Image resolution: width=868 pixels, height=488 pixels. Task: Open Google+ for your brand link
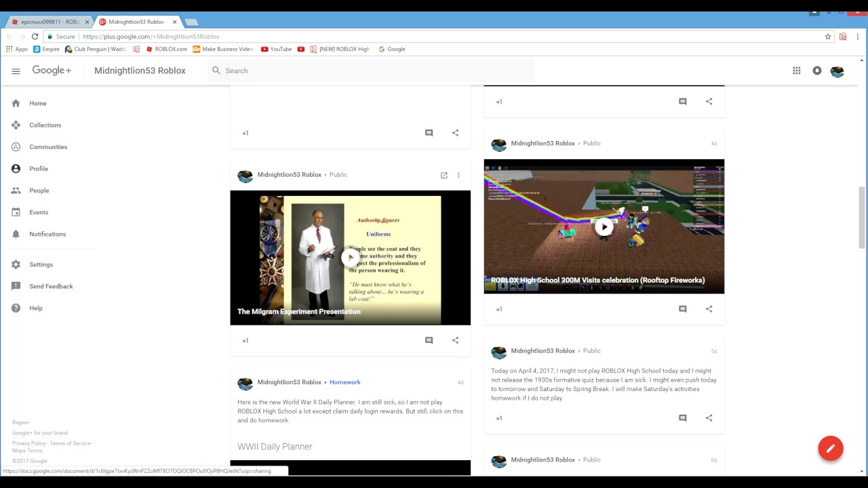39,432
